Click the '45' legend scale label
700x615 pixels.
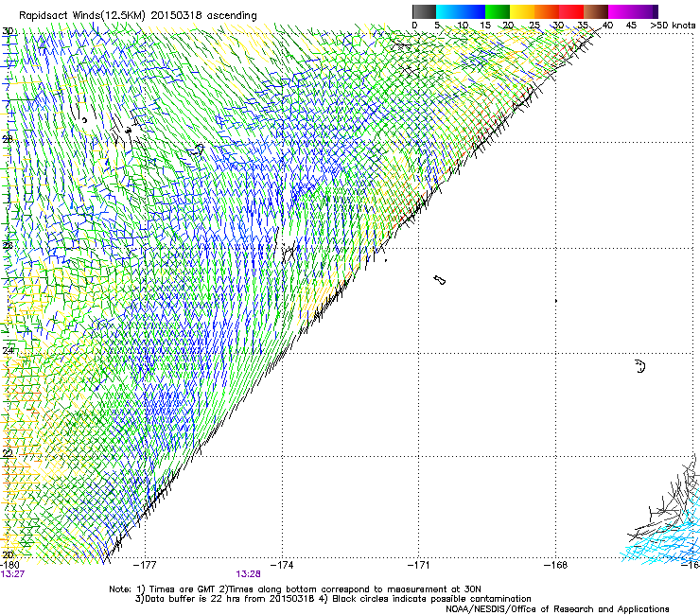click(631, 26)
